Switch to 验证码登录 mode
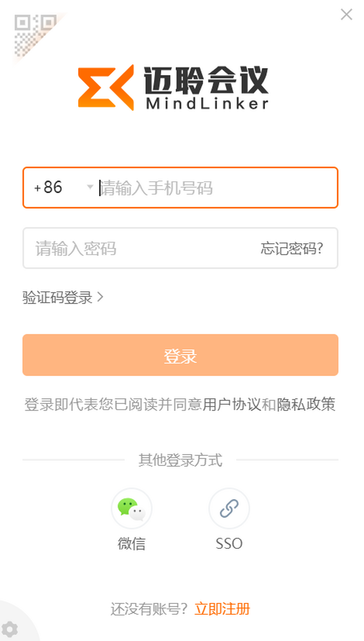364x641 pixels. [58, 297]
